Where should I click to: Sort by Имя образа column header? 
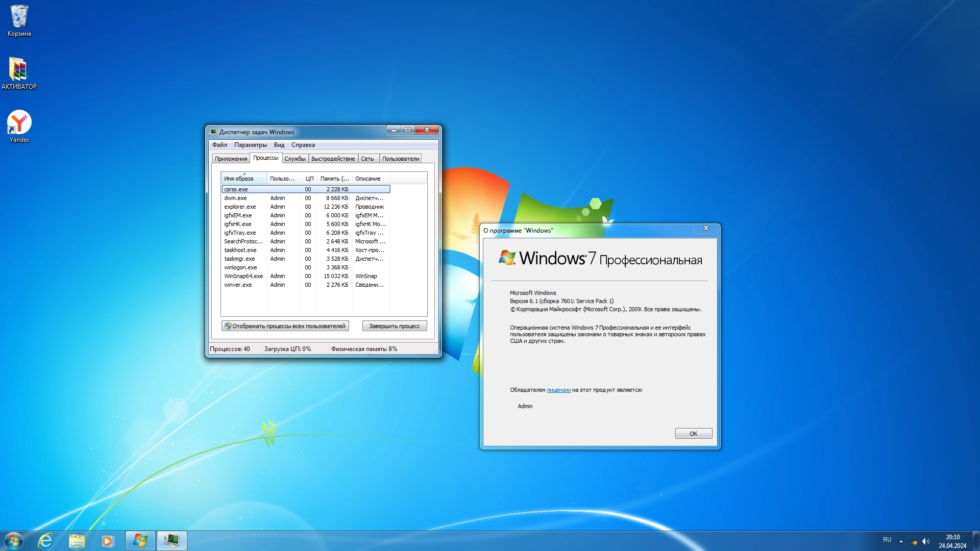coord(243,179)
